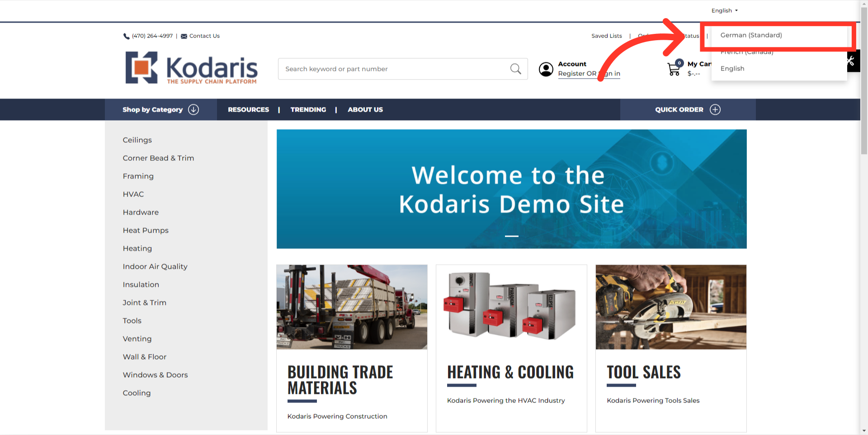Open the shopping cart icon
This screenshot has height=435, width=868.
[x=674, y=69]
